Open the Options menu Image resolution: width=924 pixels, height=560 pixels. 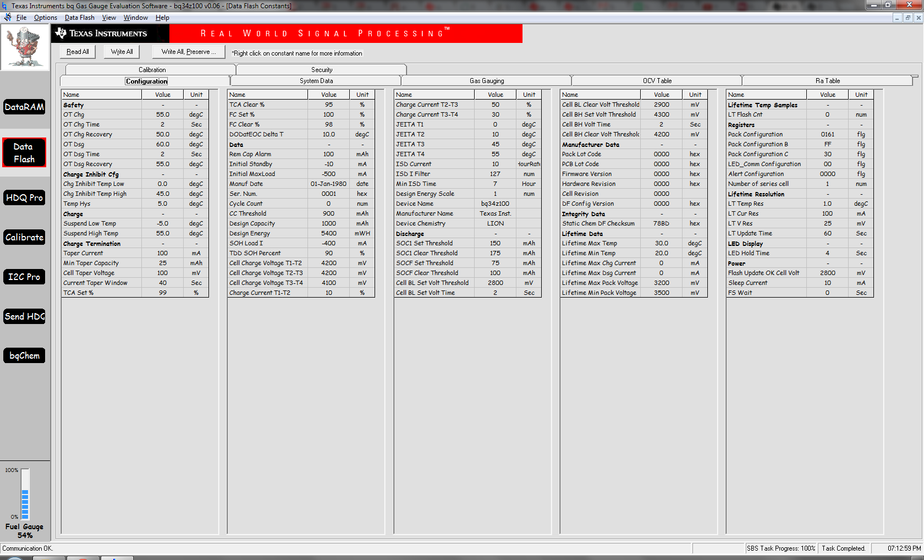(x=46, y=18)
